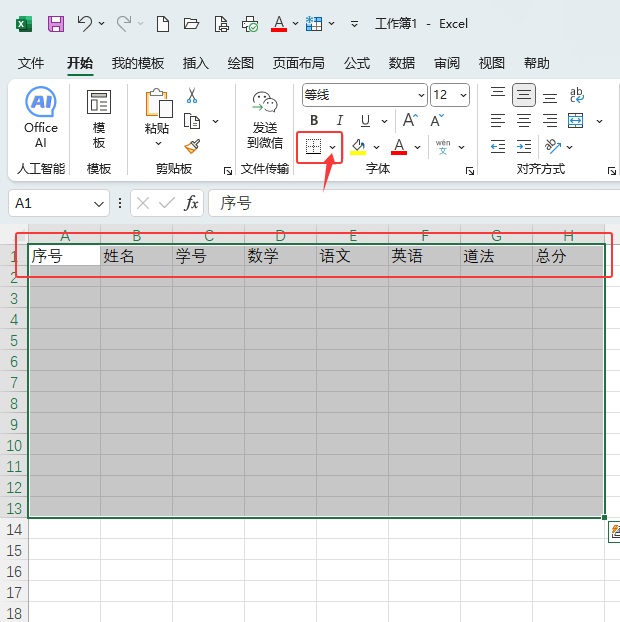Viewport: 620px width, 622px height.
Task: Click the quick access font color A icon
Action: (x=279, y=24)
